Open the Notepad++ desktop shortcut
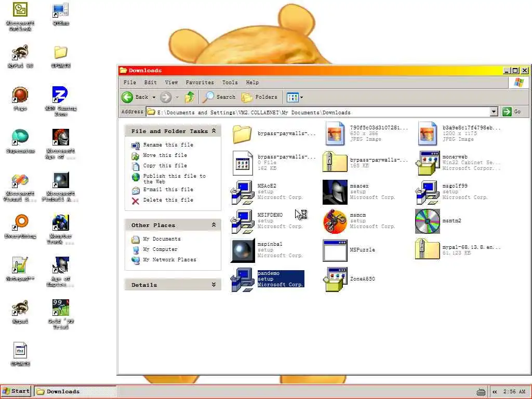Image resolution: width=532 pixels, height=399 pixels. pos(20,270)
